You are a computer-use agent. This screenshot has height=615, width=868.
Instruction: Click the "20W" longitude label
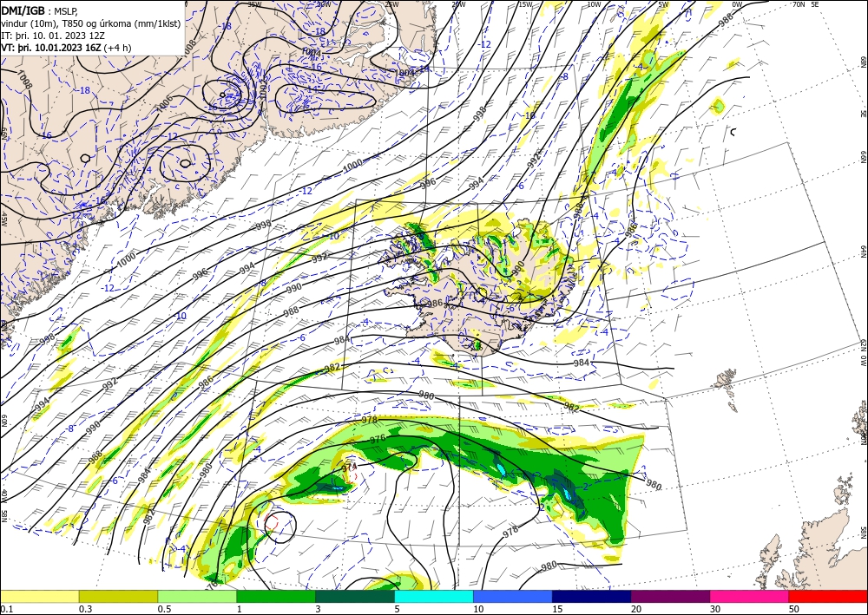point(457,4)
